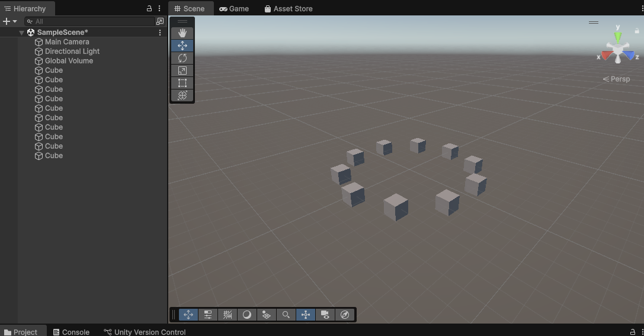Click the cube icon beside Main Camera
Viewport: 644px width, 336px height.
coord(39,42)
